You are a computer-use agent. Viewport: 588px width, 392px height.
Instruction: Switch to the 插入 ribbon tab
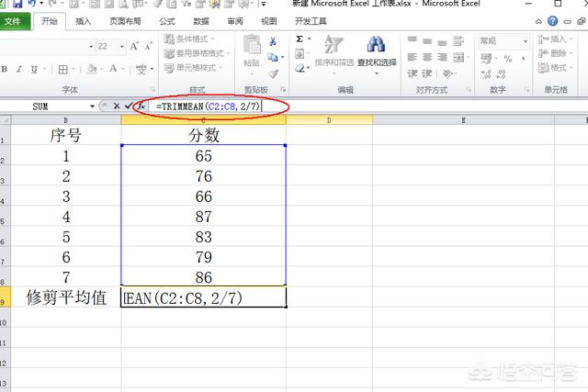[x=84, y=21]
